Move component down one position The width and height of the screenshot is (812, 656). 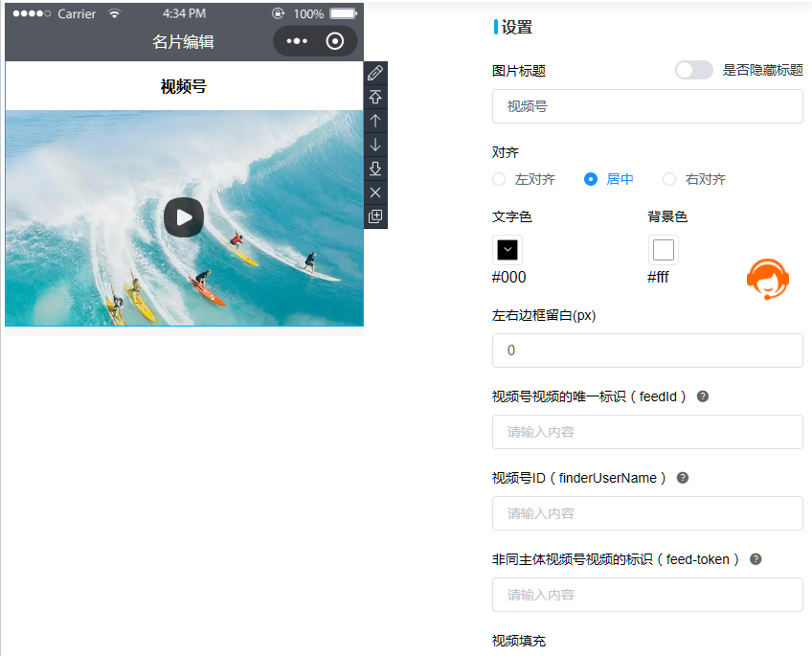click(x=375, y=145)
